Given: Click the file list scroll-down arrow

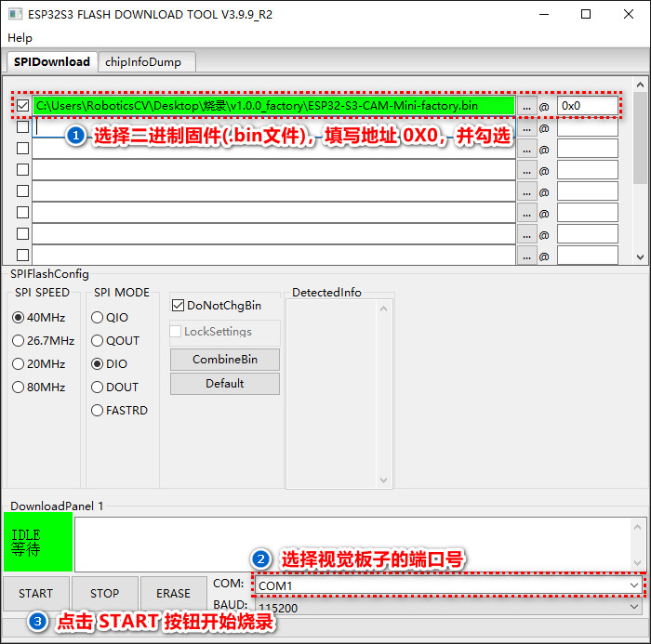Looking at the screenshot, I should click(640, 257).
